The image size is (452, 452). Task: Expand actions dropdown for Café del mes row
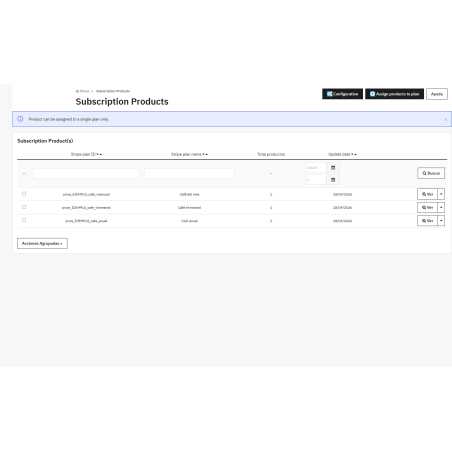tap(441, 194)
